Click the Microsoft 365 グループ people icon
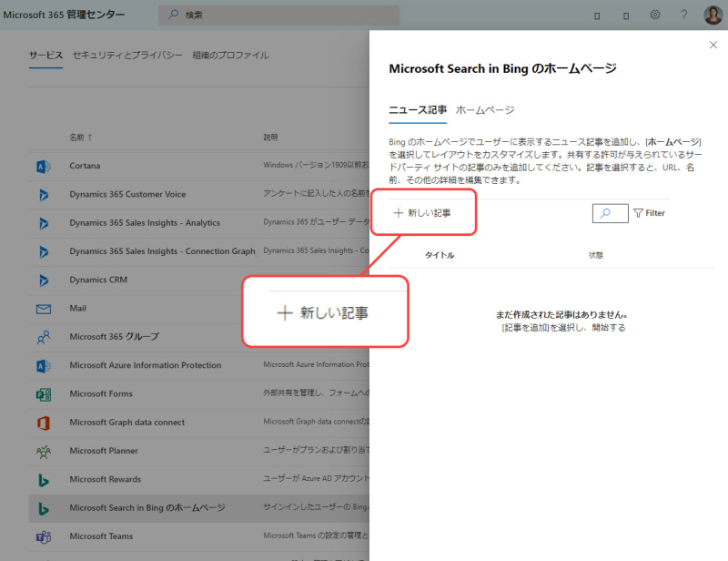The width and height of the screenshot is (728, 561). pos(44,338)
